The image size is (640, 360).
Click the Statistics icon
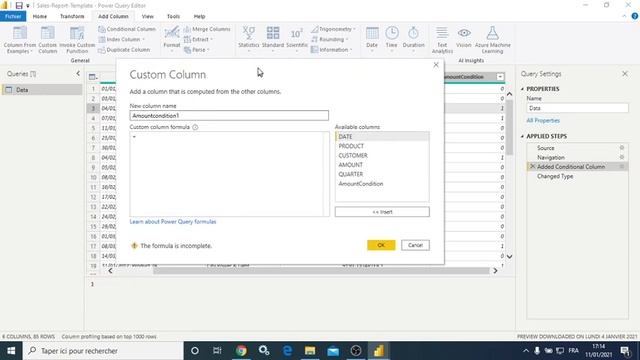point(249,39)
